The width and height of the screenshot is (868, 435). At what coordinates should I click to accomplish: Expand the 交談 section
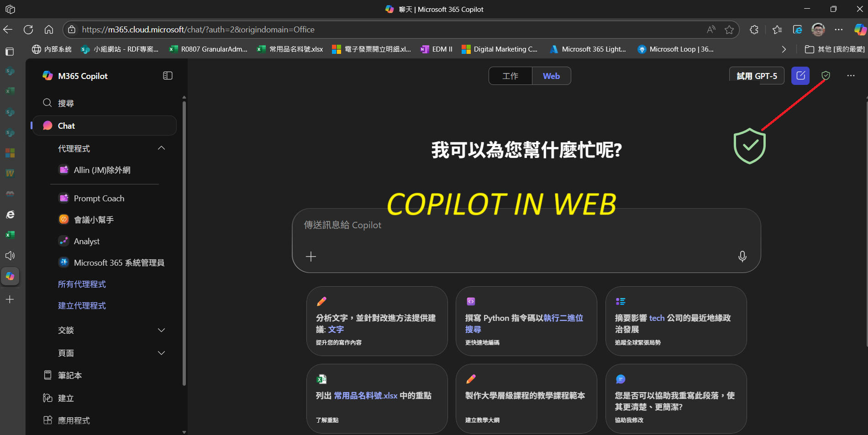click(x=161, y=330)
